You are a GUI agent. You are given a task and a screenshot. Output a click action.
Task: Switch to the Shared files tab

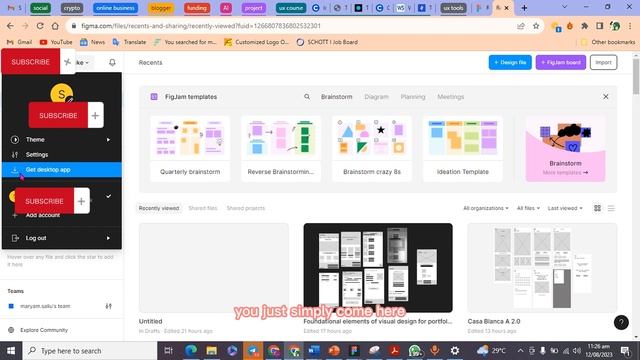(203, 208)
